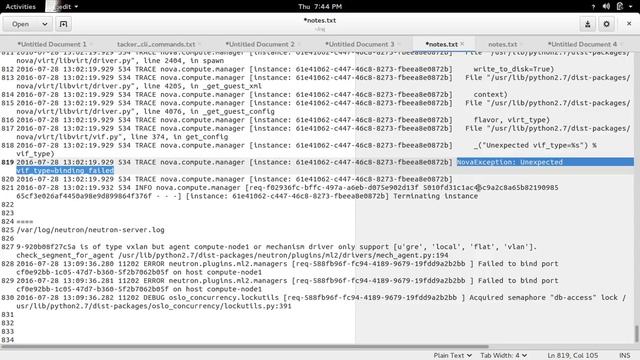Close the Untitled Document 3 tab

click(399, 44)
